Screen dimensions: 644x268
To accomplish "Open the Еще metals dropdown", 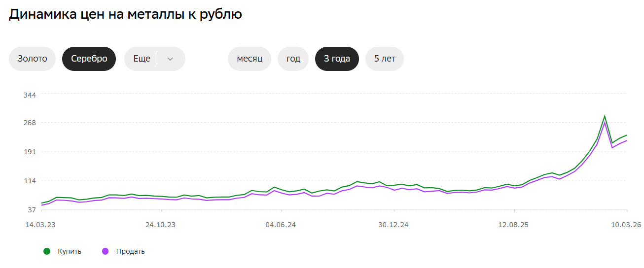I will [x=142, y=59].
